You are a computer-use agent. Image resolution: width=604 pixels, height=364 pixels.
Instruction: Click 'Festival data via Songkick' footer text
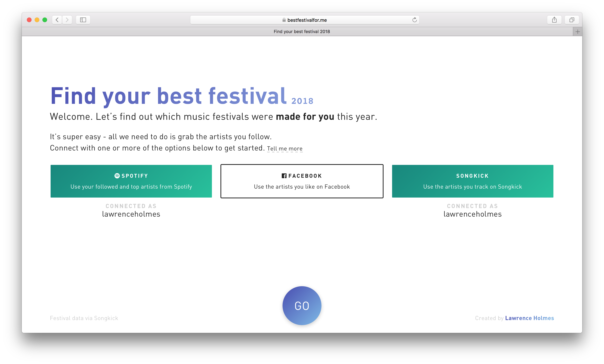(x=84, y=318)
